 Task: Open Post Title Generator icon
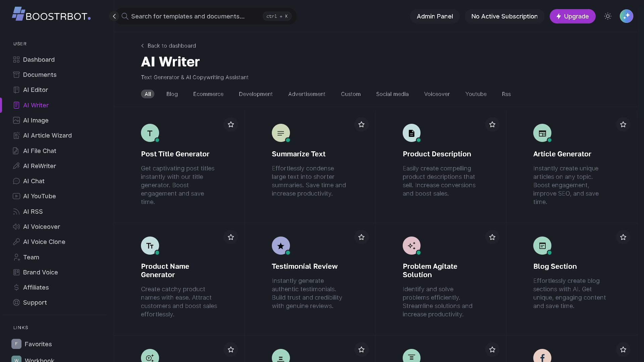150,133
